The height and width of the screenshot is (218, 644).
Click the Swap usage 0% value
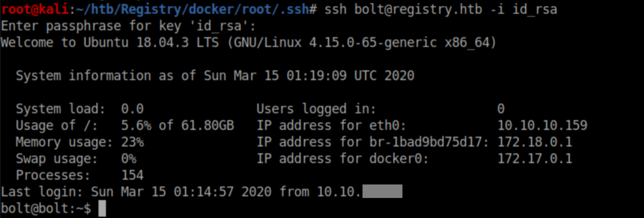128,158
